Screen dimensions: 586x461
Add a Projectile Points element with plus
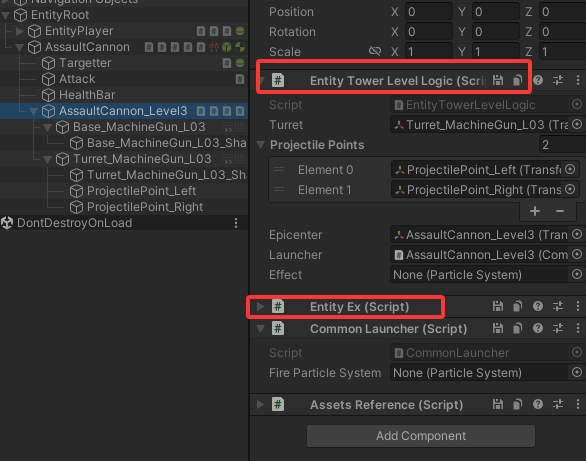pos(535,211)
